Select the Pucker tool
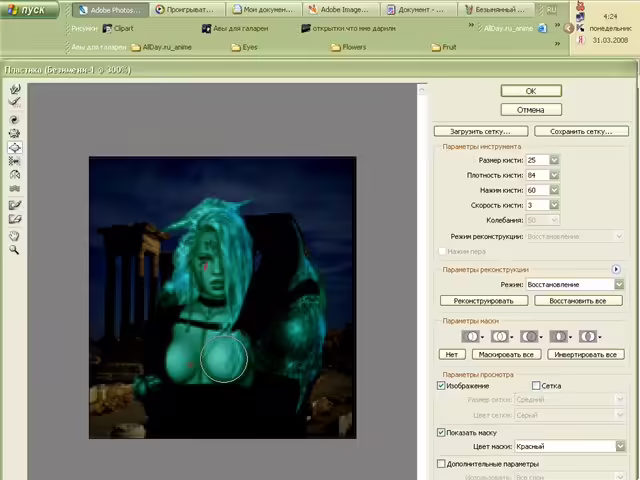 (15, 133)
